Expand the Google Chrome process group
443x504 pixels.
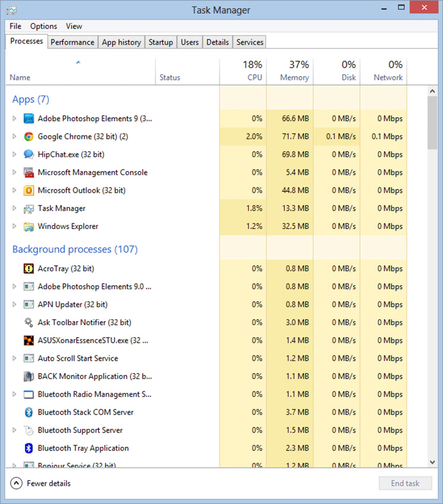tap(14, 136)
